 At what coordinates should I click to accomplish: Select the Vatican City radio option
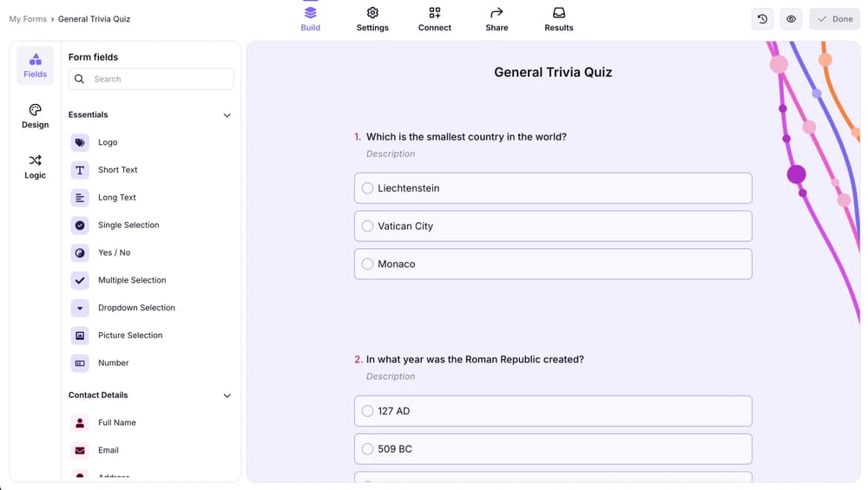367,225
